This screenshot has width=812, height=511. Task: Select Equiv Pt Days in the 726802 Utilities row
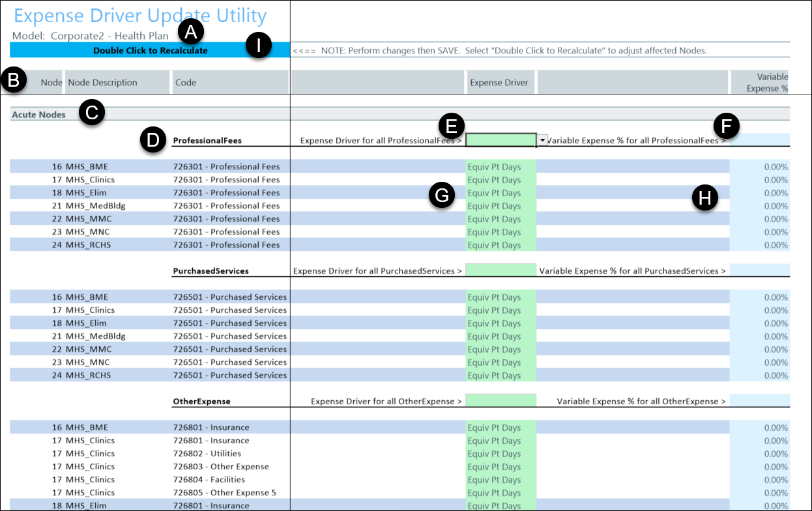pos(501,453)
